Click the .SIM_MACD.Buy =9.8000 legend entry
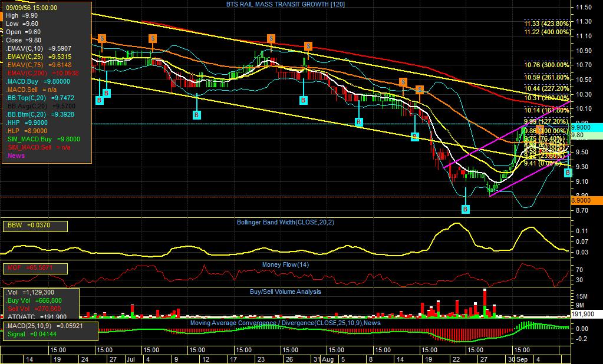Screen dimensions: 603x364 pos(43,139)
